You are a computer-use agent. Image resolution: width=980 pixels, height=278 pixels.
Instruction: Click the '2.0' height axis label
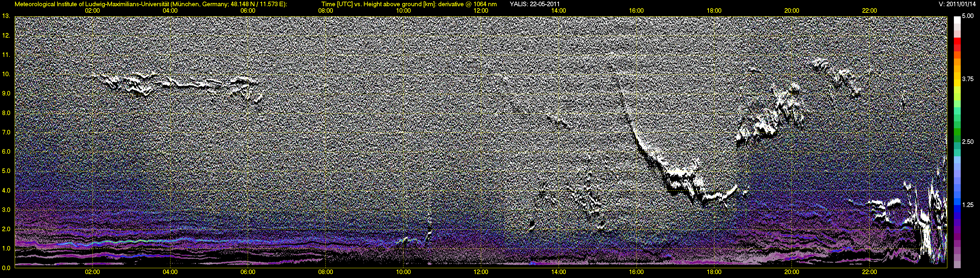tap(6, 229)
